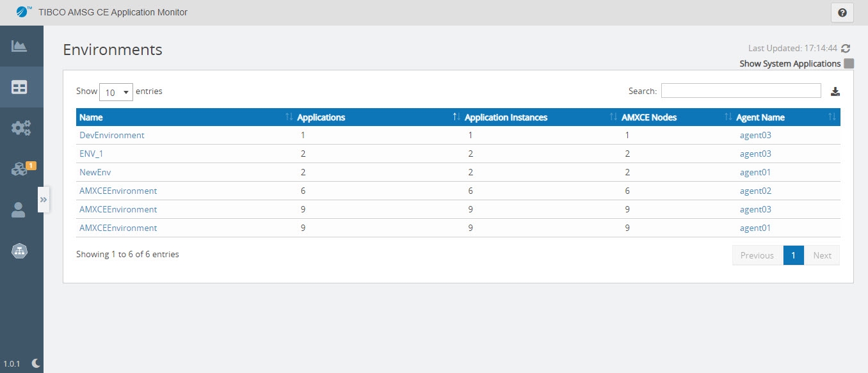
Task: Click the Last Updated timestamp text
Action: pyautogui.click(x=792, y=48)
